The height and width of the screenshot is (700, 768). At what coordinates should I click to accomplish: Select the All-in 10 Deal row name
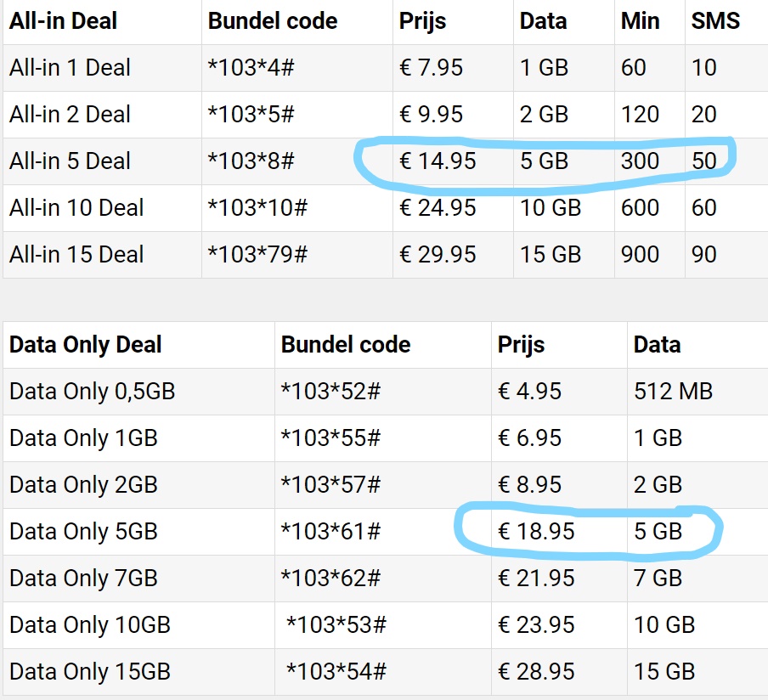pos(76,207)
